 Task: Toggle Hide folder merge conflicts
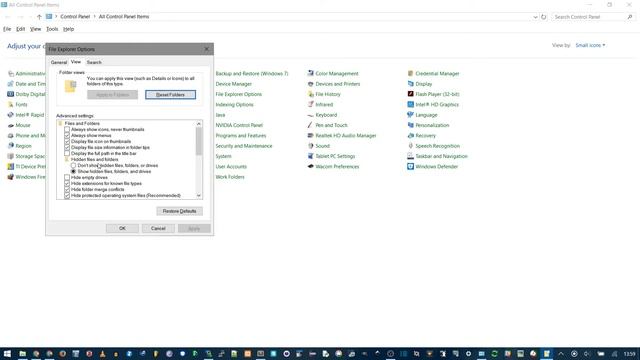67,189
